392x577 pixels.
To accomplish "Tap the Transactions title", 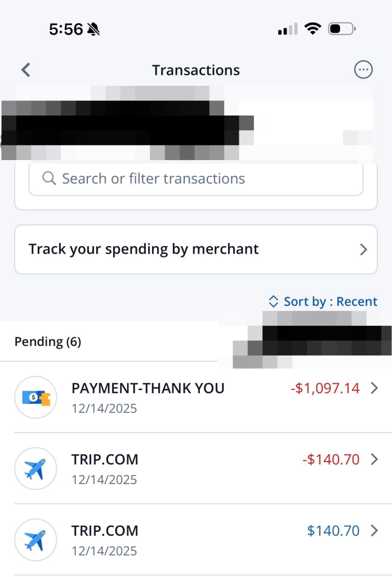I will point(195,69).
